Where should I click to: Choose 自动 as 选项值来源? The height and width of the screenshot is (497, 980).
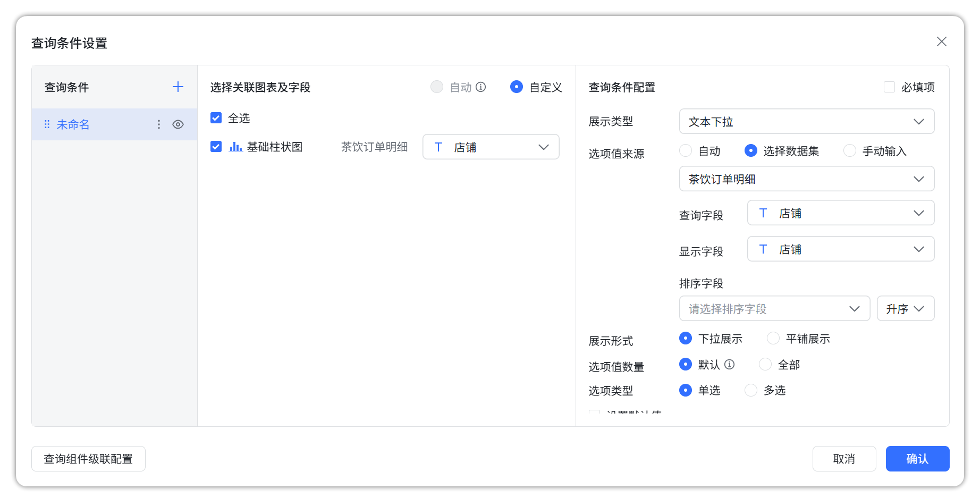click(x=686, y=150)
